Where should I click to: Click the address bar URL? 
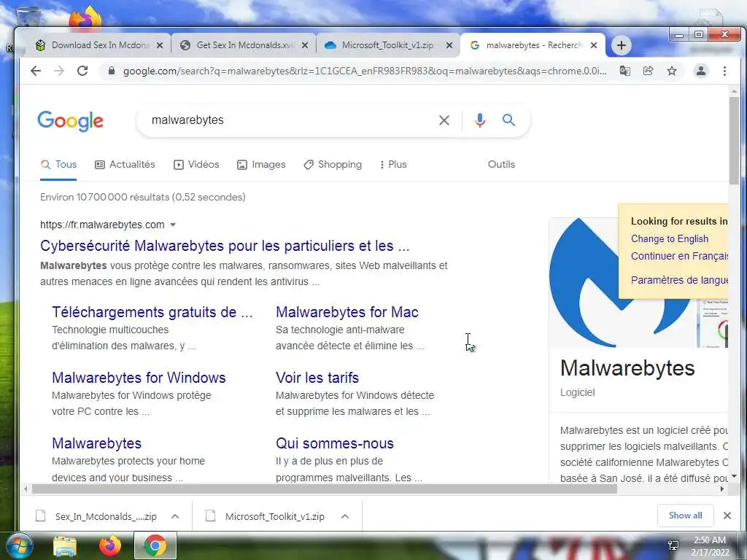(x=365, y=71)
